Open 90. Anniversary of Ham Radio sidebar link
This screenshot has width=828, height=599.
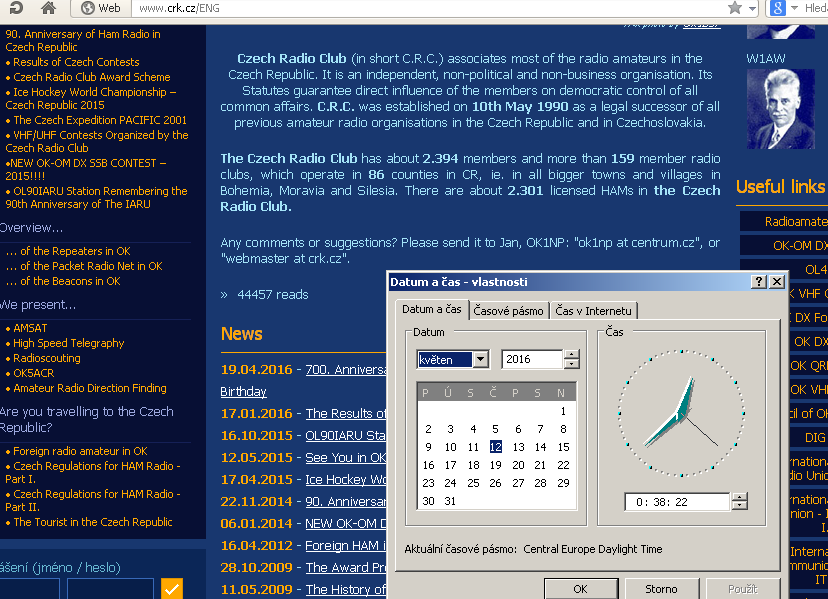[x=83, y=40]
